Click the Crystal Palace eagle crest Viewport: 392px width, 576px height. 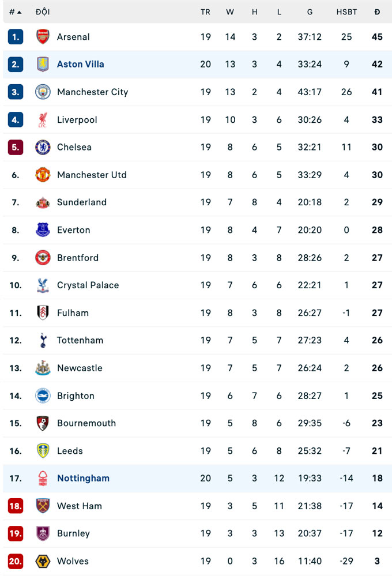click(43, 285)
